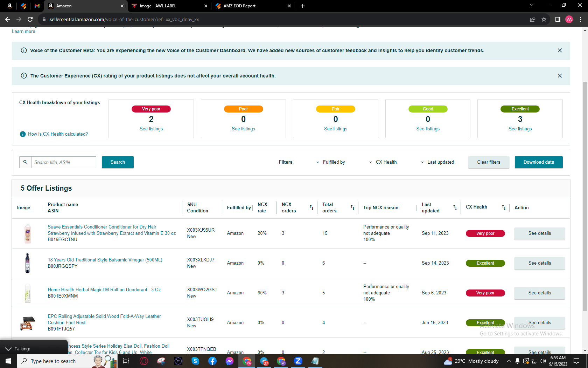588x368 pixels.
Task: Open Messenger from the taskbar
Action: [x=230, y=361]
